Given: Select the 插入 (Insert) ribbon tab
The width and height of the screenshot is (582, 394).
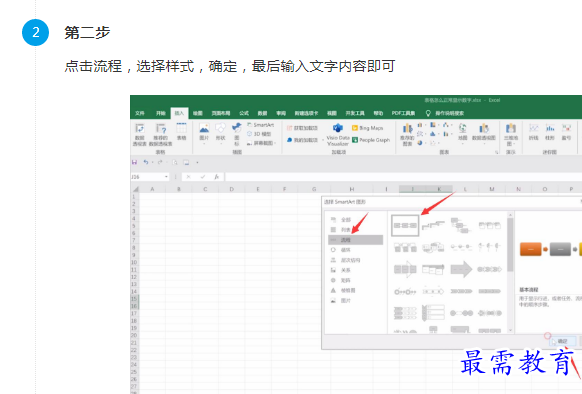Looking at the screenshot, I should pyautogui.click(x=179, y=113).
